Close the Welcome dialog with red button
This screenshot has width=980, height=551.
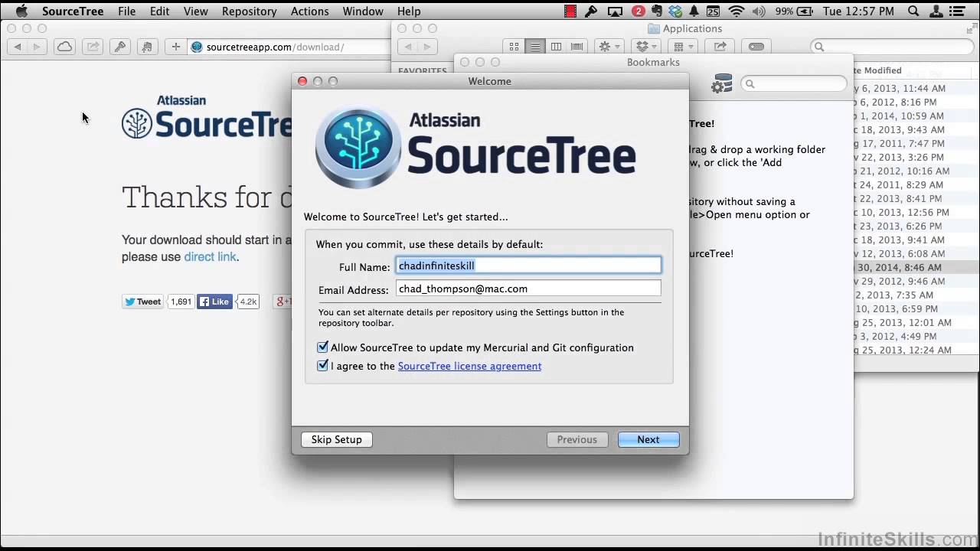pos(302,81)
